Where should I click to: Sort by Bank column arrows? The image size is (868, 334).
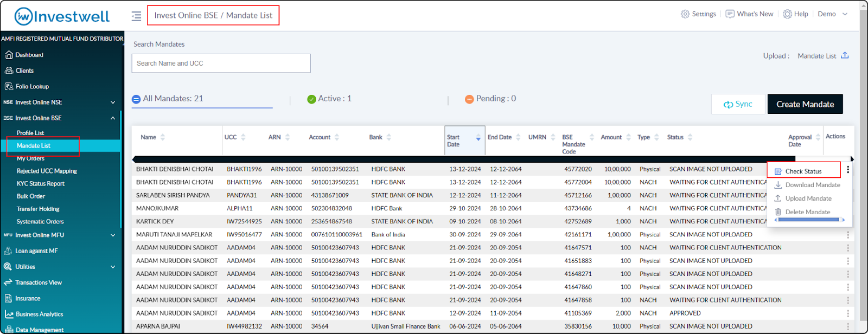tap(389, 137)
